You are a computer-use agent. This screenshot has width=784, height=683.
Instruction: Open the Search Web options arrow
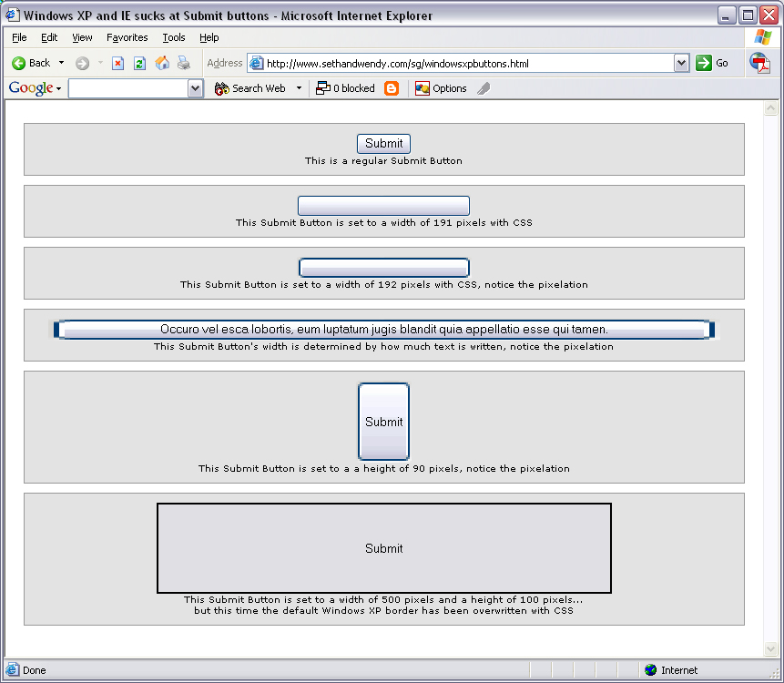coord(299,88)
